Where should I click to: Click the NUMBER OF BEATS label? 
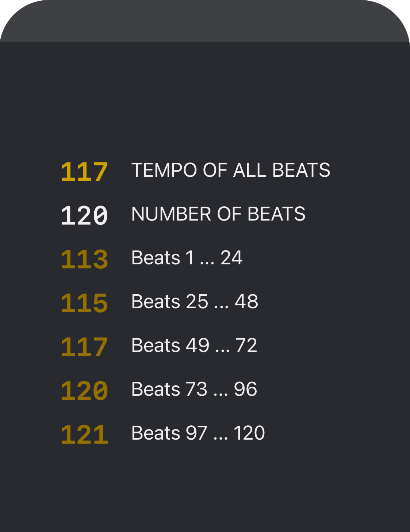coord(218,214)
